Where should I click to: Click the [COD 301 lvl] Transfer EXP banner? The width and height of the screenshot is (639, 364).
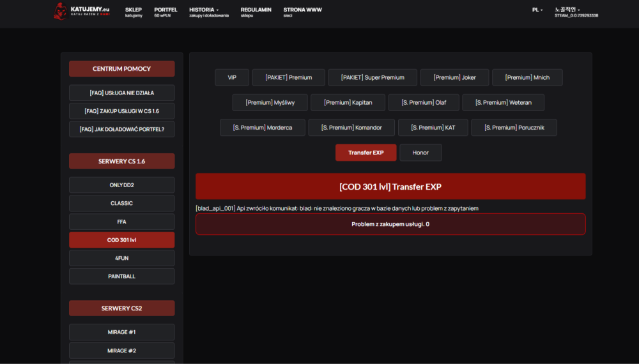tap(390, 186)
